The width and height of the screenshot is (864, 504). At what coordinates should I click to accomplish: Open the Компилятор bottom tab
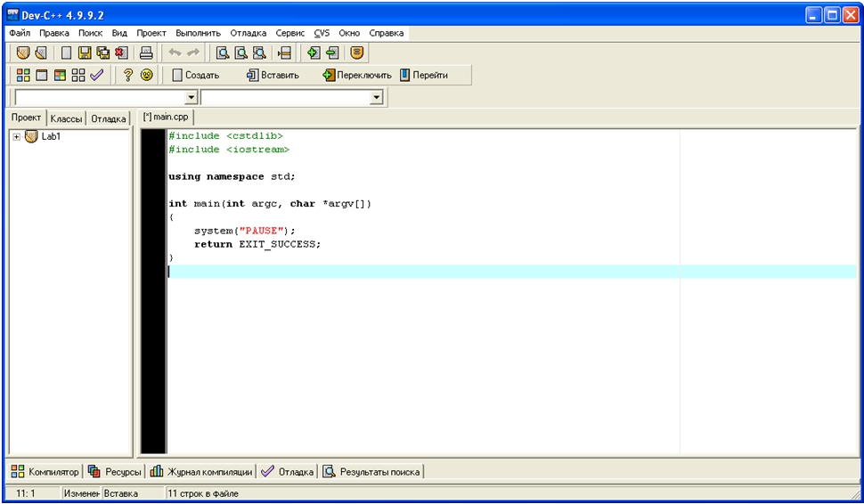tap(45, 472)
